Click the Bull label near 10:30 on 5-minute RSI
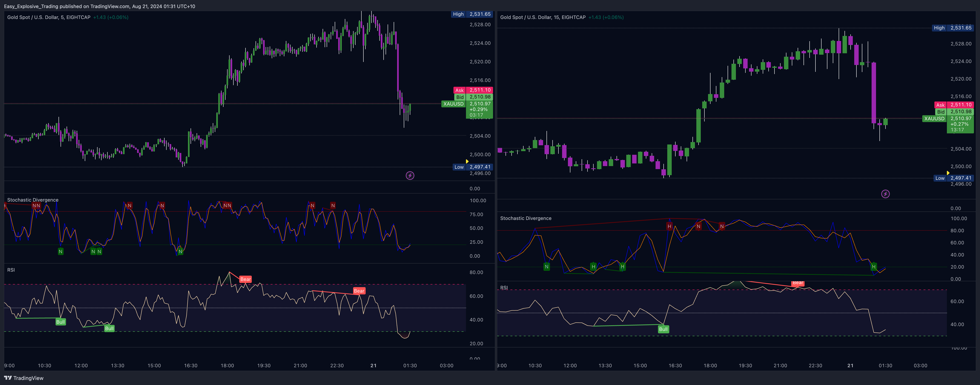Screen dimensions: 980x385 61,322
